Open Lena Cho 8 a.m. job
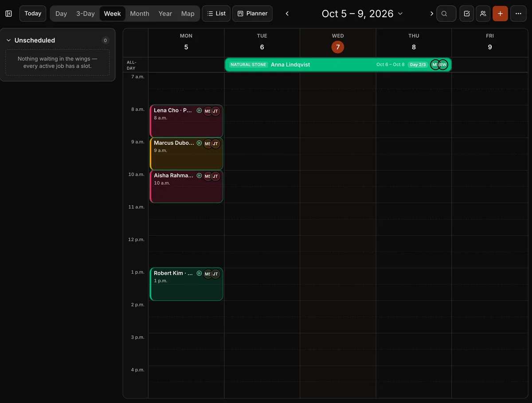 pos(186,121)
